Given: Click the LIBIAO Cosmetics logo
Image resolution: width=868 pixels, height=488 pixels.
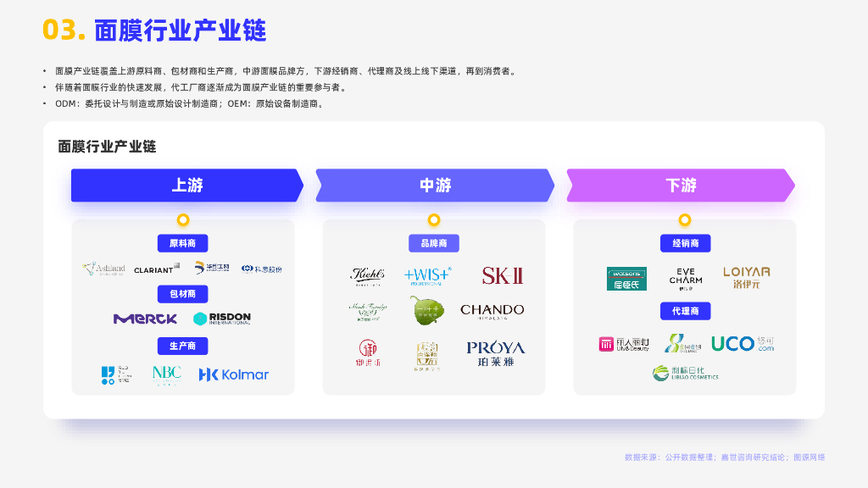Looking at the screenshot, I should coord(685,374).
